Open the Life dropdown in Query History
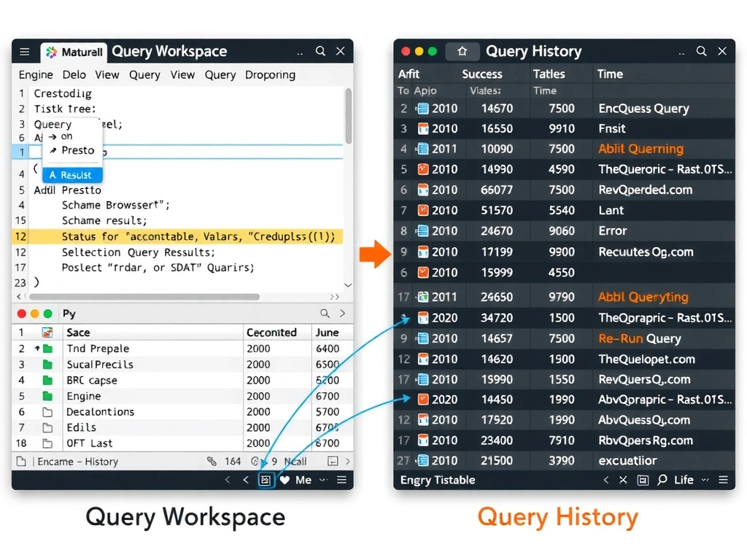Image resolution: width=747 pixels, height=560 pixels. point(692,480)
